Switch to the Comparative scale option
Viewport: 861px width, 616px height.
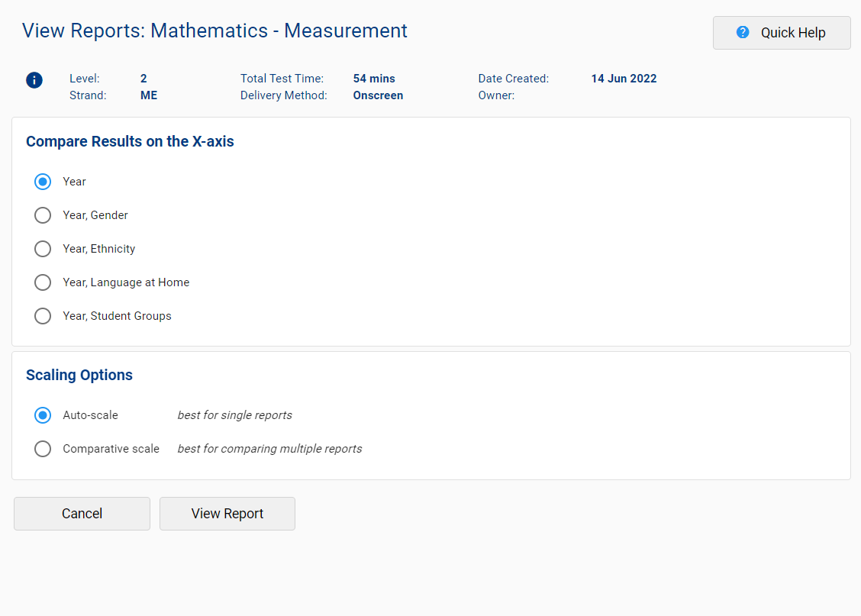click(43, 449)
